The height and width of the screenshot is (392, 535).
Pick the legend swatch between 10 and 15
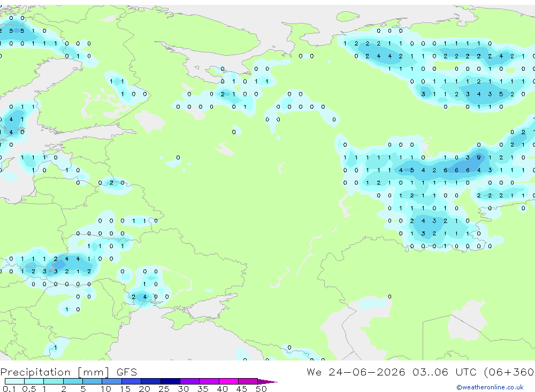pos(112,381)
